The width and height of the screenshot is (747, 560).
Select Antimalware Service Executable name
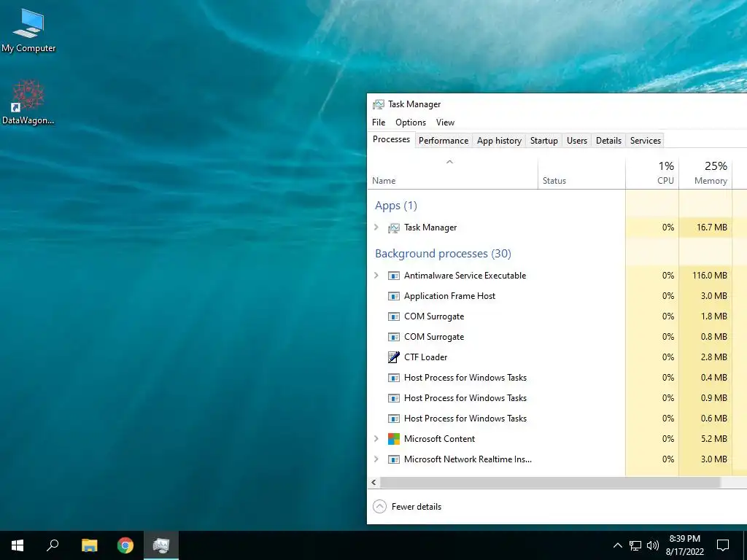(x=465, y=275)
